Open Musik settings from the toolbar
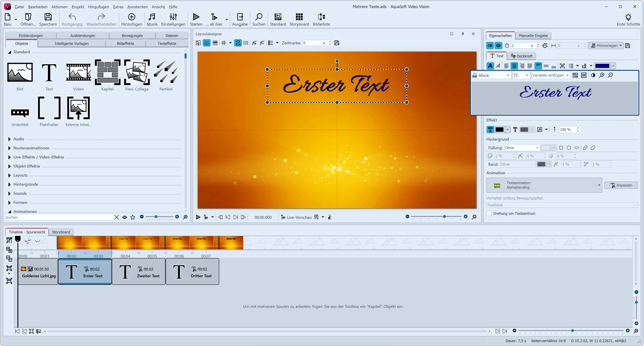The image size is (644, 346). (152, 19)
